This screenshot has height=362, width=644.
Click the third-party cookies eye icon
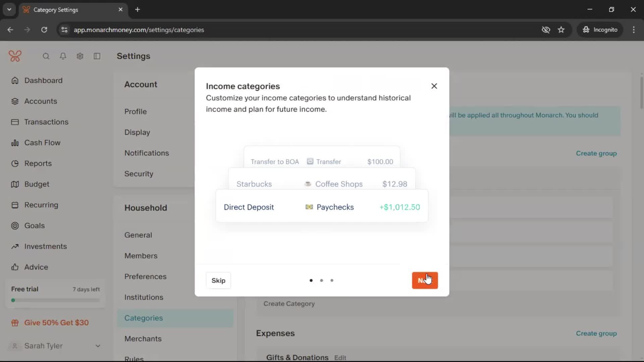[x=546, y=30]
